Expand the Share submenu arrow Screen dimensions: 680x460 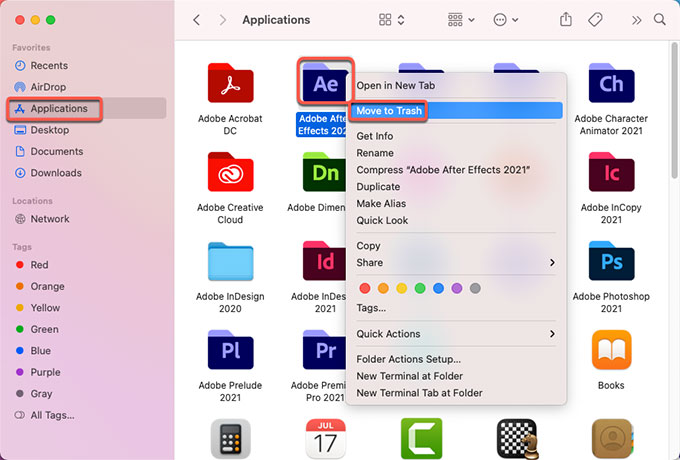coord(552,262)
